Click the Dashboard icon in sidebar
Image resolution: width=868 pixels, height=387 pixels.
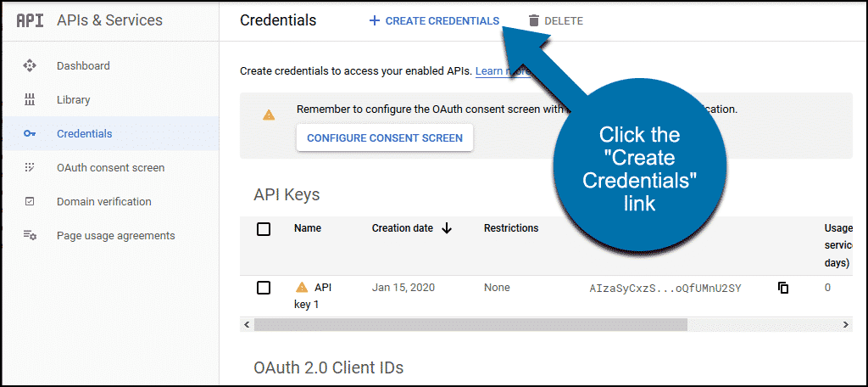[30, 66]
